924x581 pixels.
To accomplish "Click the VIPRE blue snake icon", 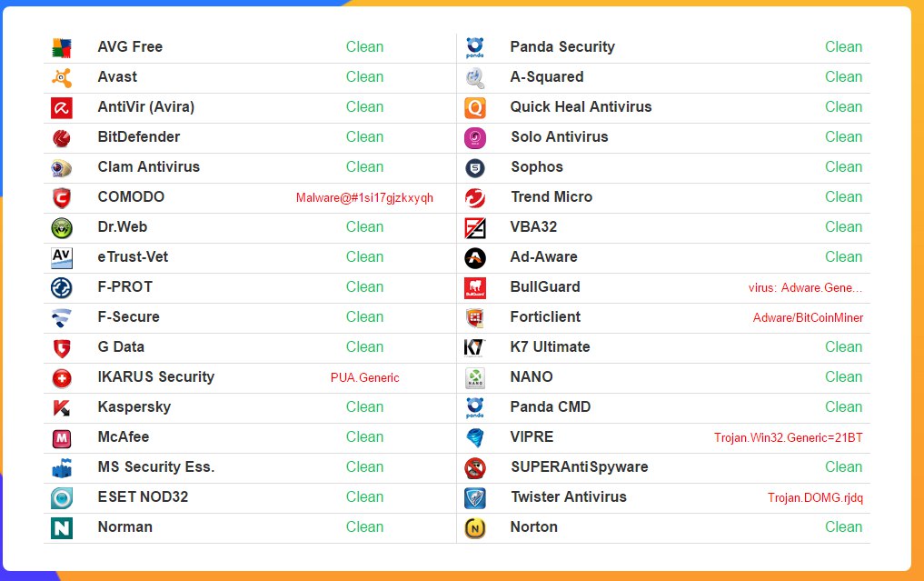I will (x=475, y=437).
